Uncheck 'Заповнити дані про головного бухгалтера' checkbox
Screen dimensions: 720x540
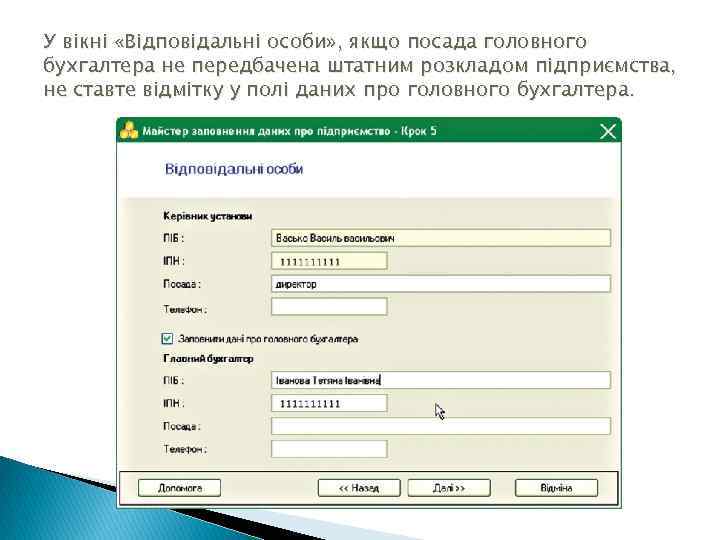click(x=167, y=339)
